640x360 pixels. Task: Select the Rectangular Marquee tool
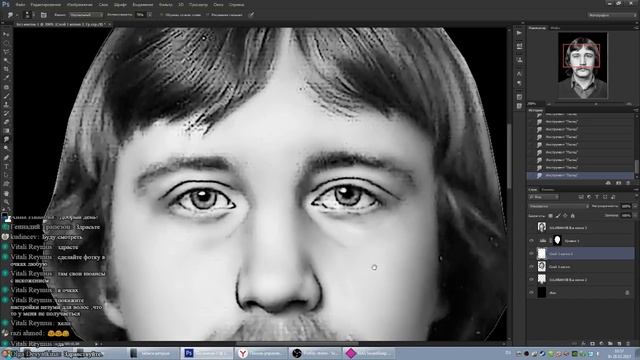pyautogui.click(x=6, y=43)
